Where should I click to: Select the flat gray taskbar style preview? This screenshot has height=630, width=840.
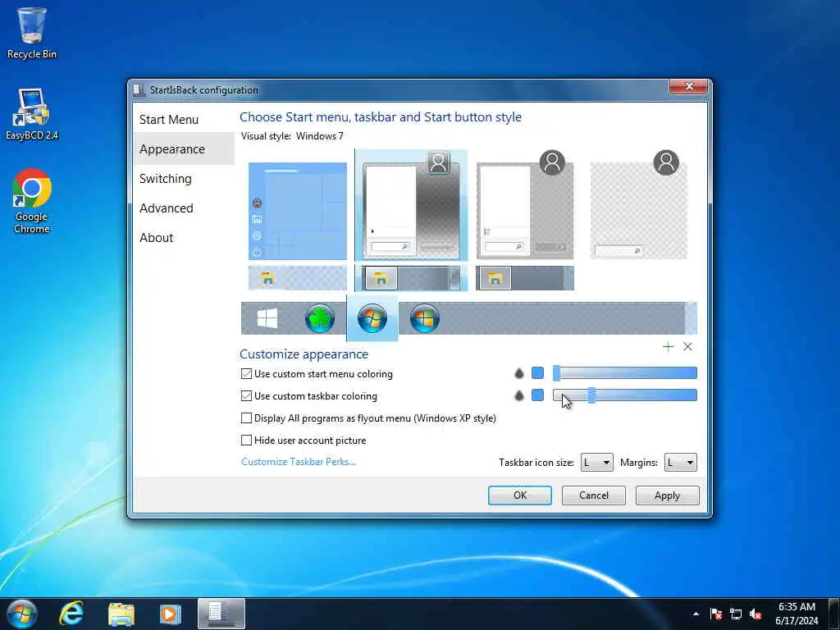coord(524,278)
